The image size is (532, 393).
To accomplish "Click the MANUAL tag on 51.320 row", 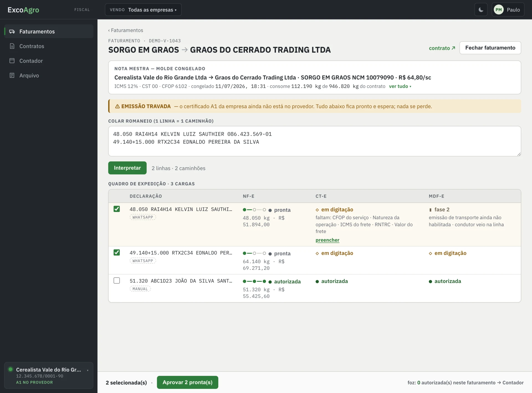I will (x=140, y=289).
